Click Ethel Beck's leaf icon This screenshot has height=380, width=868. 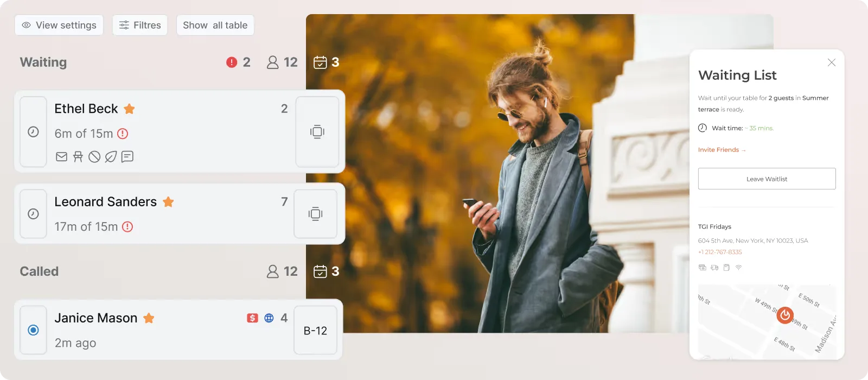[111, 157]
